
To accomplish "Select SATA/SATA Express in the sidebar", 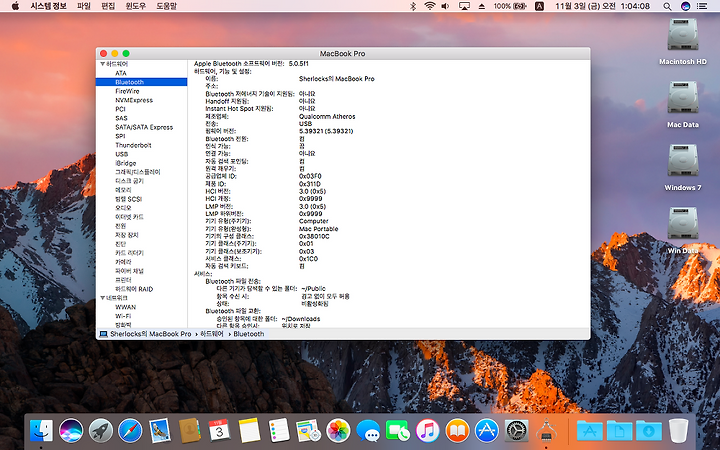I will [144, 127].
